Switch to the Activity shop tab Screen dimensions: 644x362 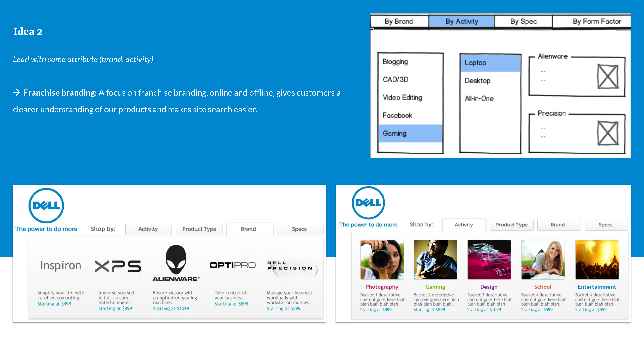tap(464, 225)
